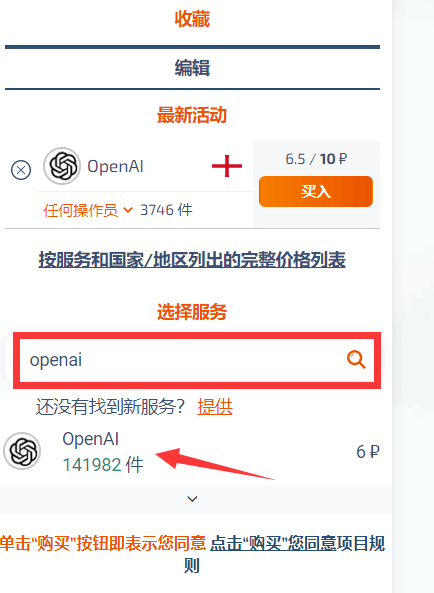Open the 按服务和国家/地区列出的完整价格列表 link

(x=192, y=260)
